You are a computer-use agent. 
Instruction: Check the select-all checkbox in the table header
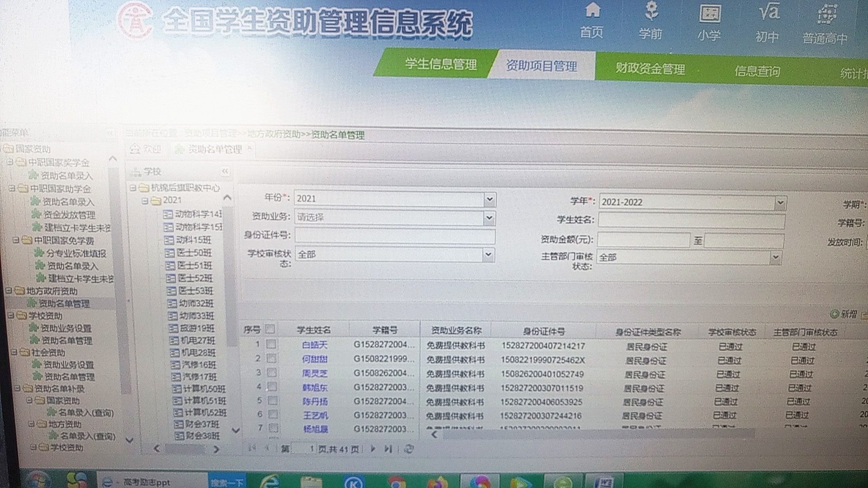(270, 330)
